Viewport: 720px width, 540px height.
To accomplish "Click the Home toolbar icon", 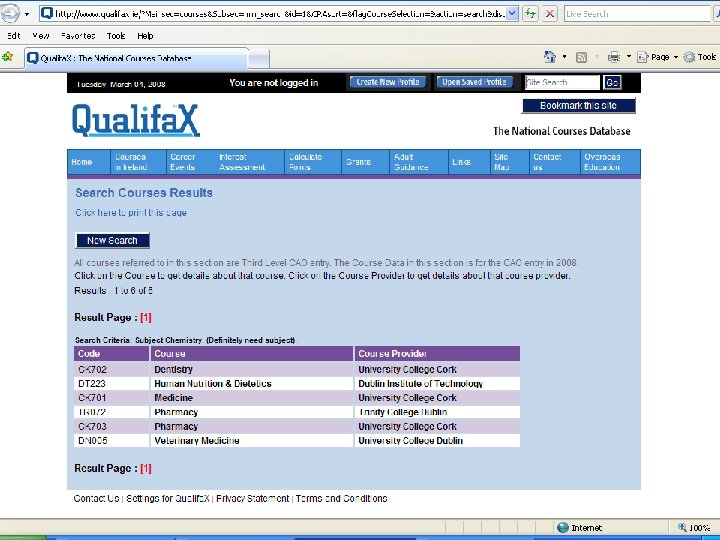I will click(x=550, y=57).
